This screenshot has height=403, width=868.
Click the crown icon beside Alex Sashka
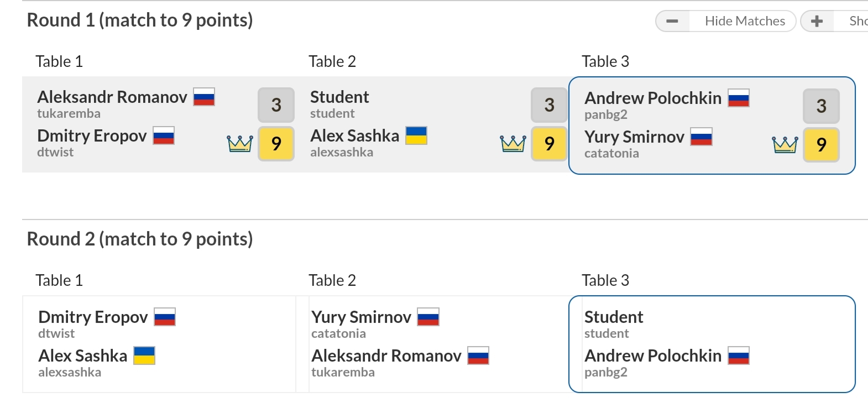[513, 144]
